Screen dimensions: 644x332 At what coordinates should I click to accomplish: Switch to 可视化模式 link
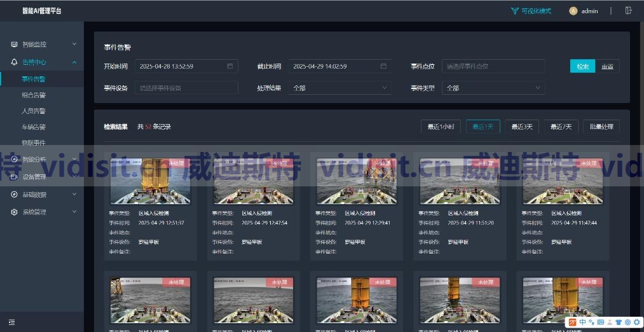tap(537, 11)
